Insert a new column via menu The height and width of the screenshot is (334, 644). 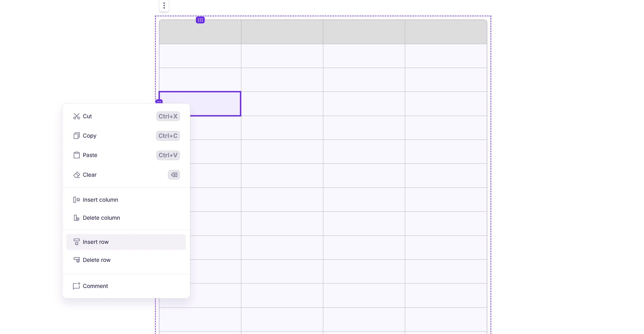pos(126,200)
